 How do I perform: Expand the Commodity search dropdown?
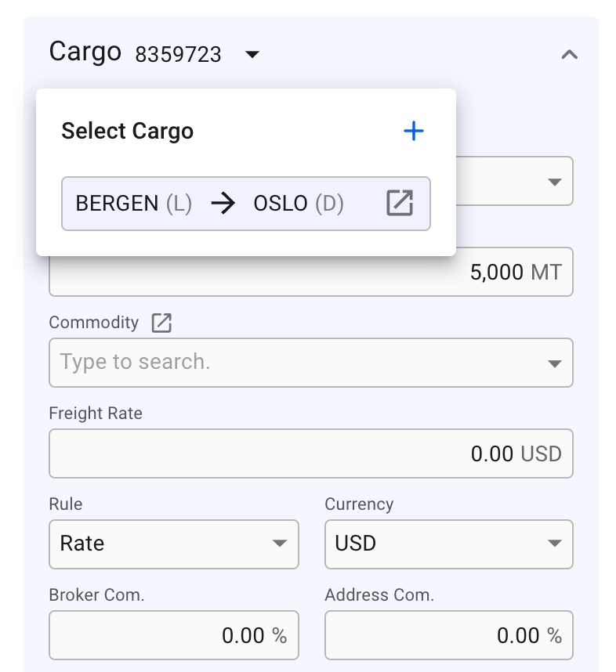[x=554, y=363]
